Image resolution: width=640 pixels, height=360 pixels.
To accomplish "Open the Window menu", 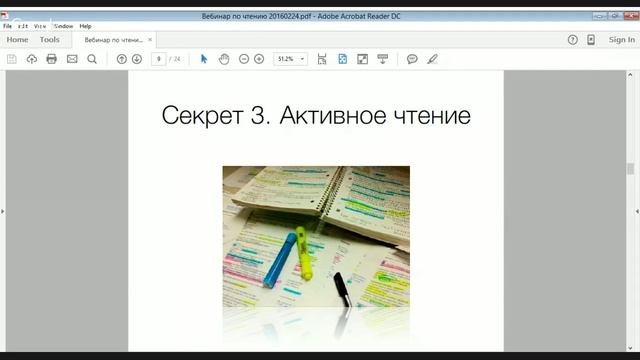I will point(63,26).
